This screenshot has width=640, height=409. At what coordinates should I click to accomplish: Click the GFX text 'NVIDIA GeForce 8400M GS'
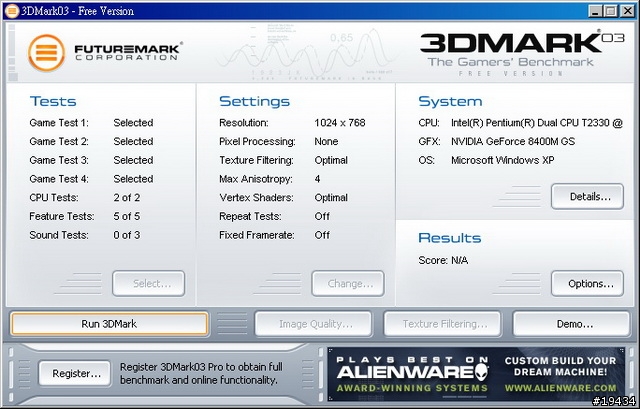click(513, 141)
